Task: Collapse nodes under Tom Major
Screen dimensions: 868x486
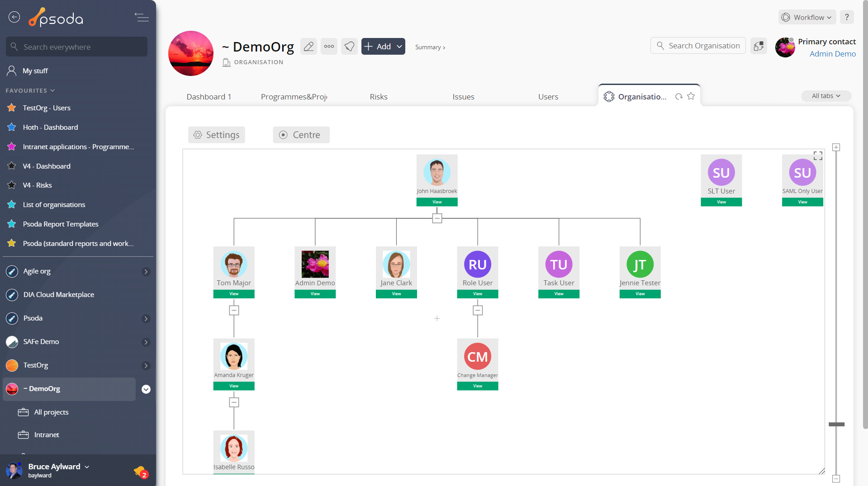Action: coord(234,310)
